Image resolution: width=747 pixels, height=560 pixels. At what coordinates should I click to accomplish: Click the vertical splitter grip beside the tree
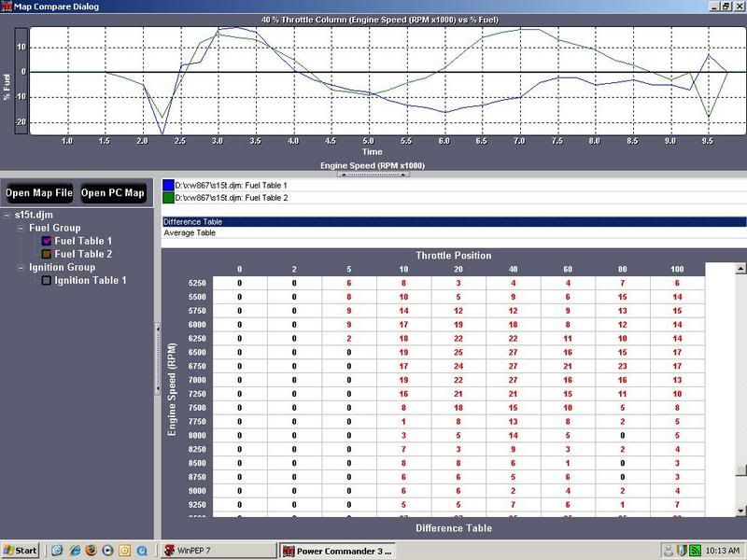point(158,359)
